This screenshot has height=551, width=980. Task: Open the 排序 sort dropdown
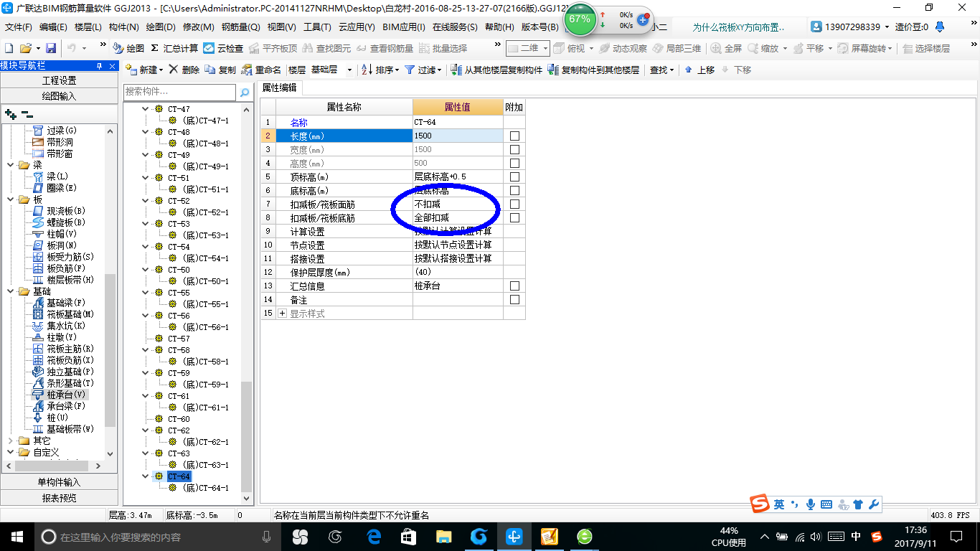380,70
